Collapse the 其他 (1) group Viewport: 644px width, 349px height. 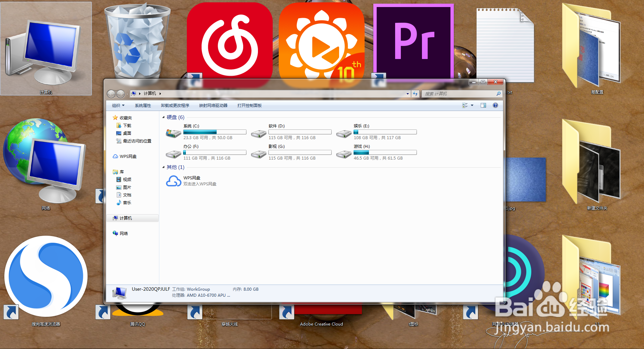[x=164, y=167]
